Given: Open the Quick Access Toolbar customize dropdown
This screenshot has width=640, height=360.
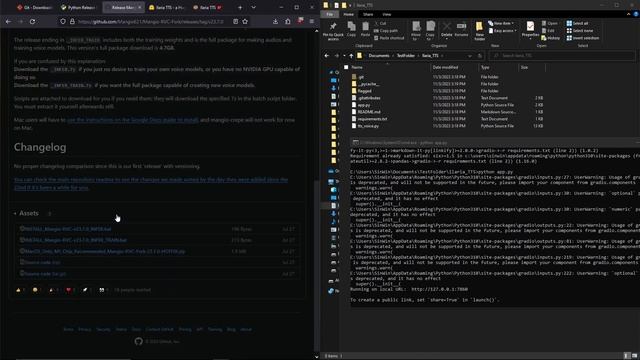Looking at the screenshot, I should click(x=350, y=5).
